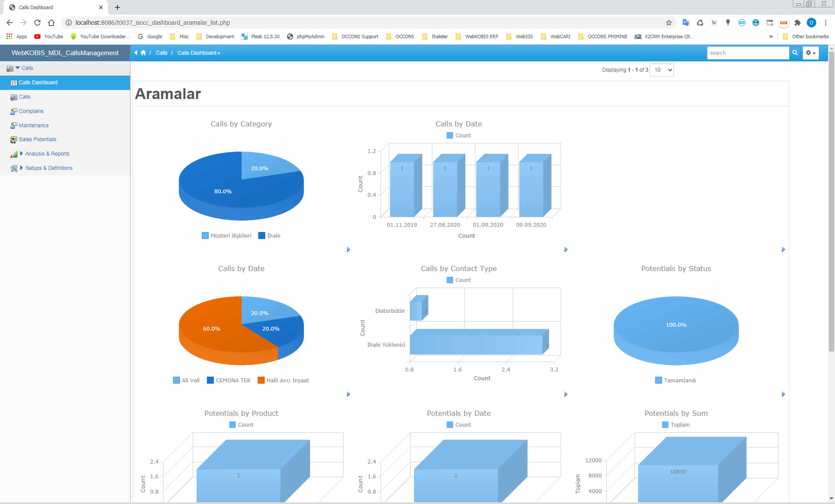Click the Sales Potentials sidebar icon
This screenshot has height=504, width=835.
click(x=14, y=139)
